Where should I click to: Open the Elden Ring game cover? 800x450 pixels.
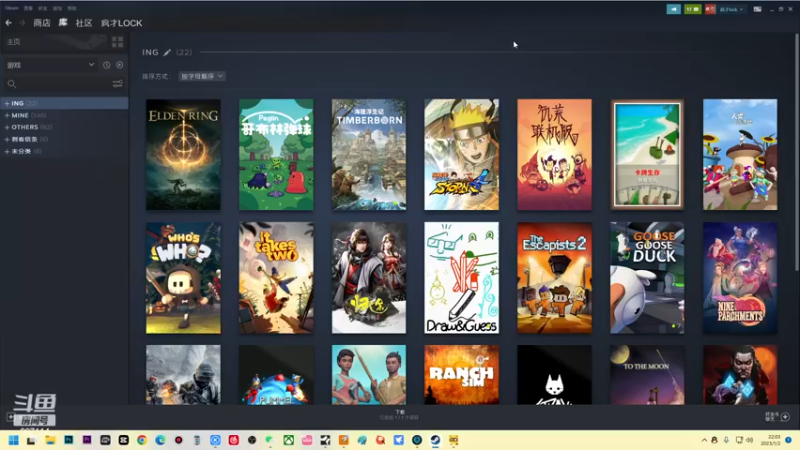coord(183,155)
